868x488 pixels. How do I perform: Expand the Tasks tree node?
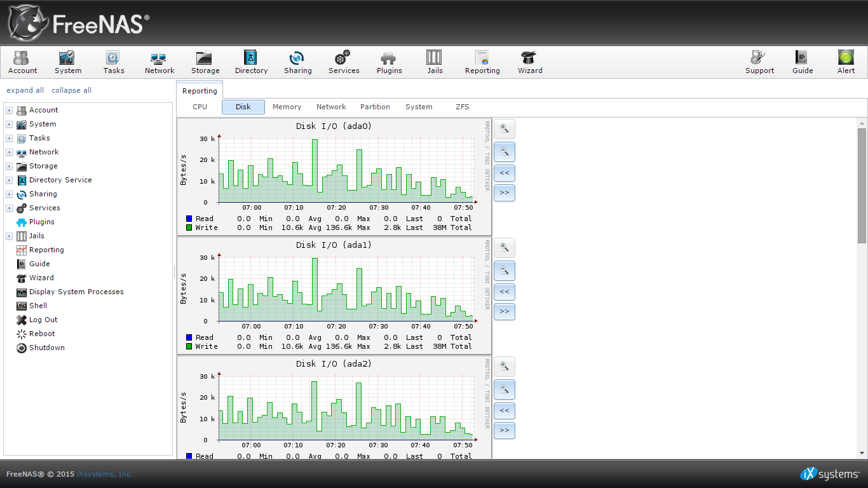tap(10, 138)
